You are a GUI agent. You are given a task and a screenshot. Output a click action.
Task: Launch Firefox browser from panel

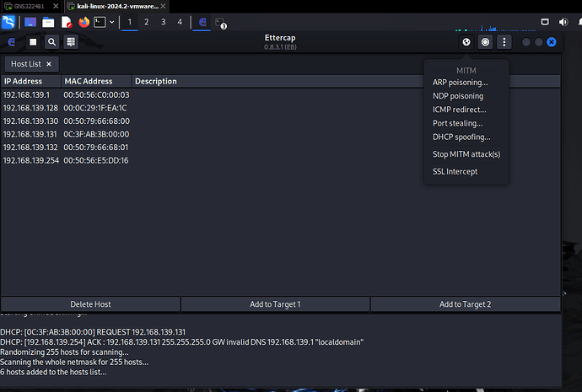(84, 22)
